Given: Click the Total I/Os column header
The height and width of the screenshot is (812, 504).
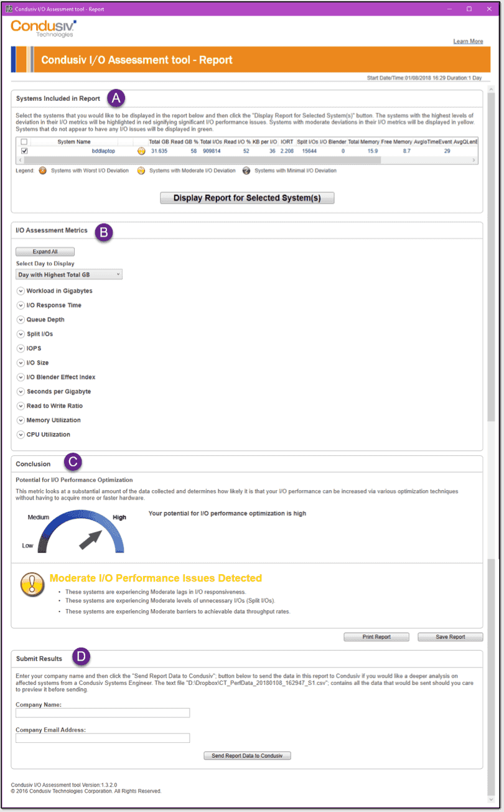Looking at the screenshot, I should pyautogui.click(x=211, y=142).
